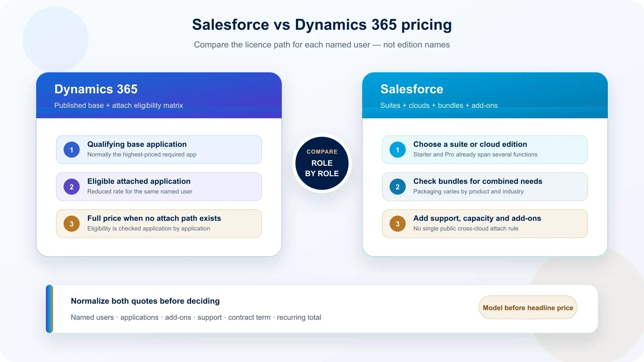Click number 1 badge beside Choose a suite
This screenshot has width=644, height=362.
398,150
